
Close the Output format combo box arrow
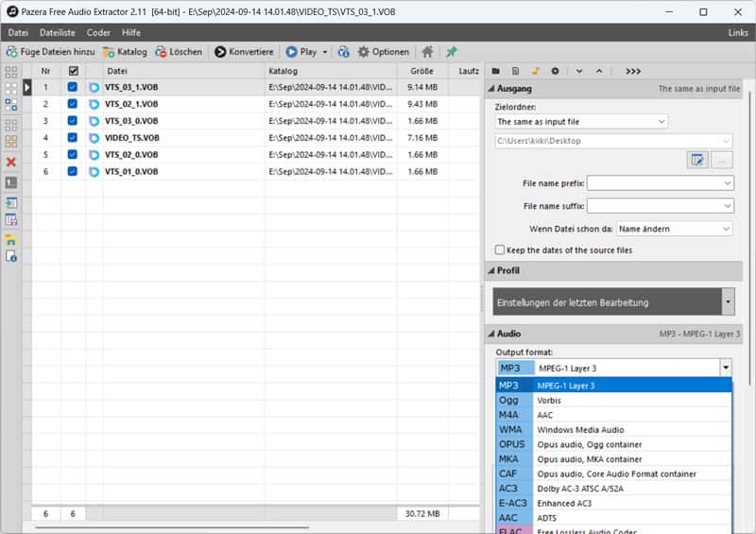726,368
